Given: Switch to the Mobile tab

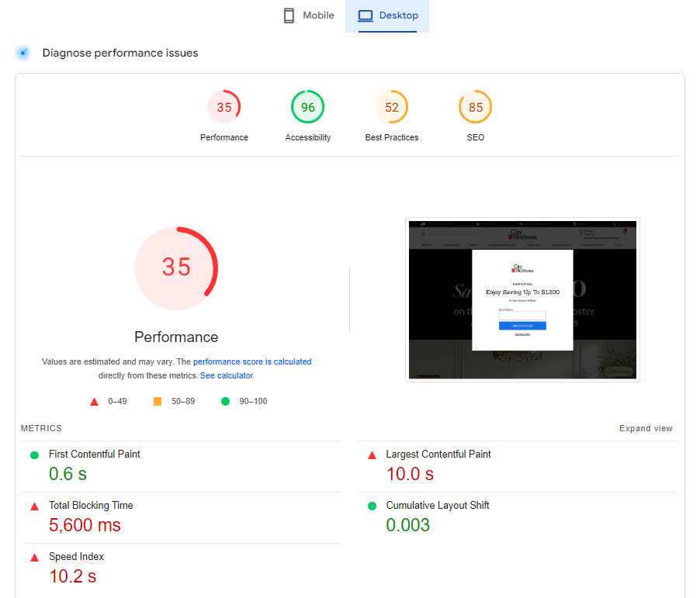Looking at the screenshot, I should coord(308,16).
